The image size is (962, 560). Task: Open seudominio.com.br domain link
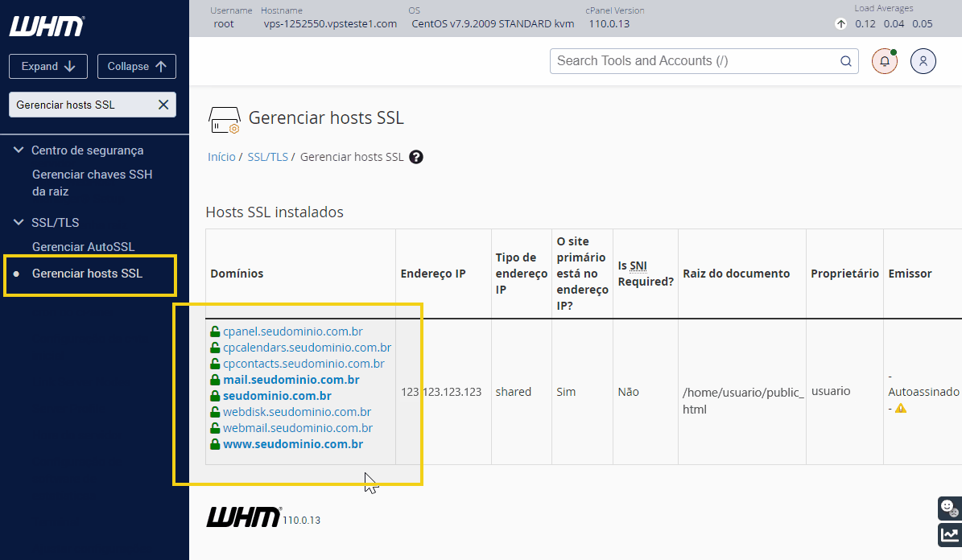tap(277, 396)
